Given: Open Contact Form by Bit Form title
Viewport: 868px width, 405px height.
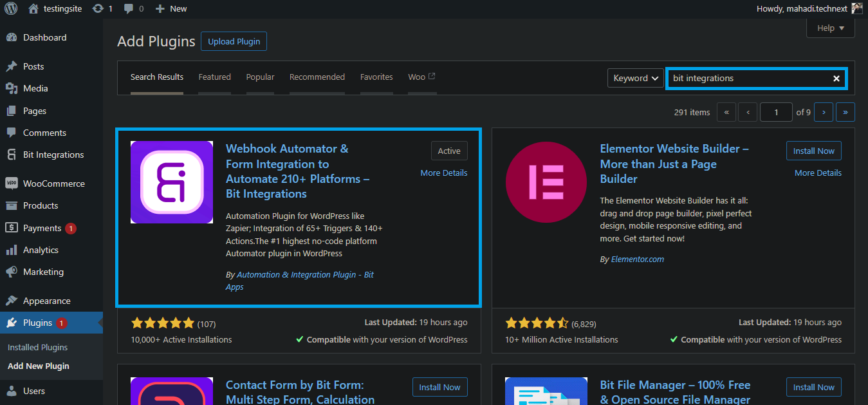Looking at the screenshot, I should 300,392.
